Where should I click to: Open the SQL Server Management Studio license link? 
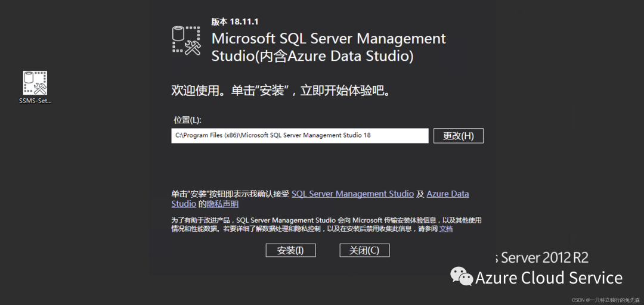352,194
